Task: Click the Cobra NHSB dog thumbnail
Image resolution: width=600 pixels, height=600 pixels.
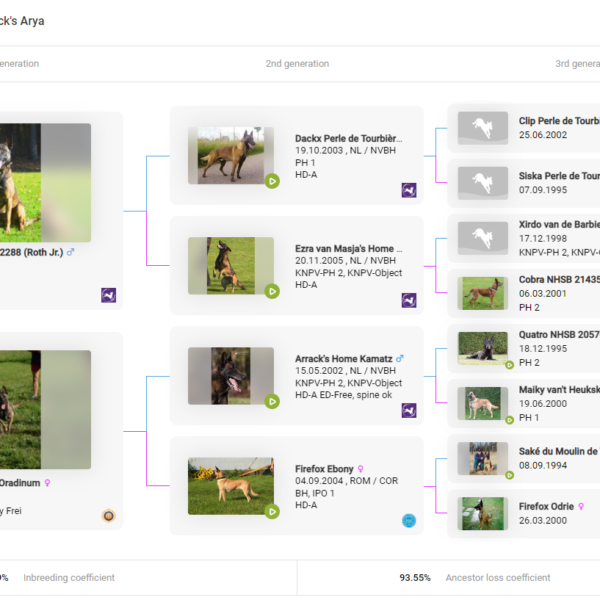Action: tap(483, 293)
